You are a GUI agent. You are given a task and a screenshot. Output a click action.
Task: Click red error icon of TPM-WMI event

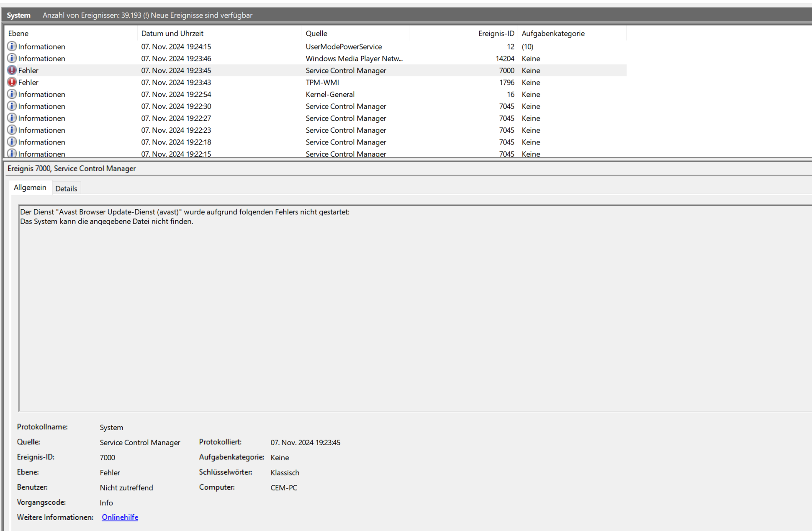(x=12, y=82)
